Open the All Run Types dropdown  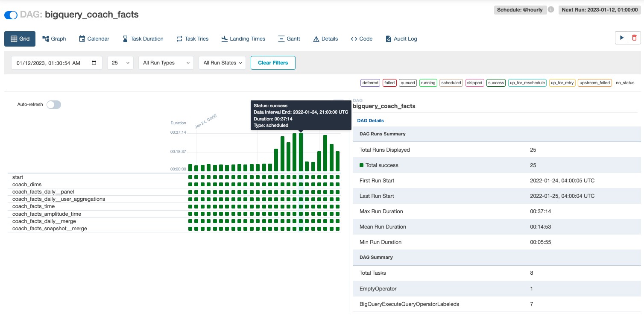tap(166, 63)
